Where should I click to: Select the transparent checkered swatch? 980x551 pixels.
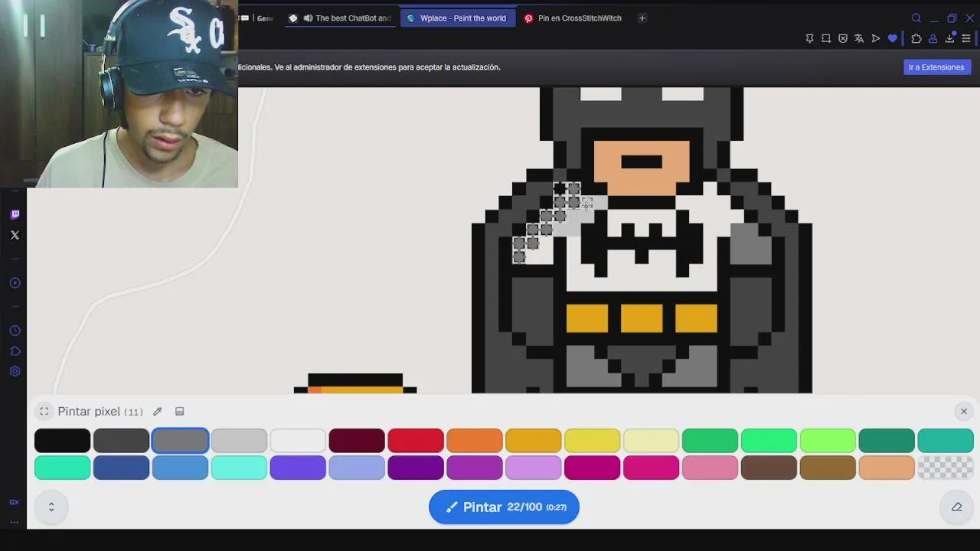946,468
